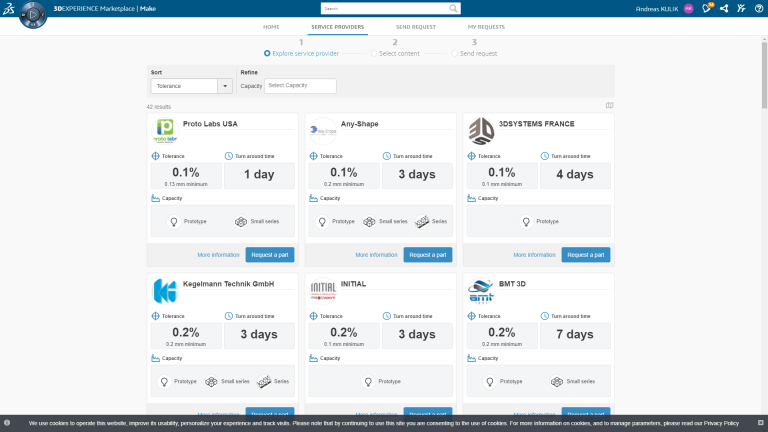Click the Kegelmann Technik GmbH title
Image resolution: width=768 pixels, height=432 pixels.
[228, 284]
